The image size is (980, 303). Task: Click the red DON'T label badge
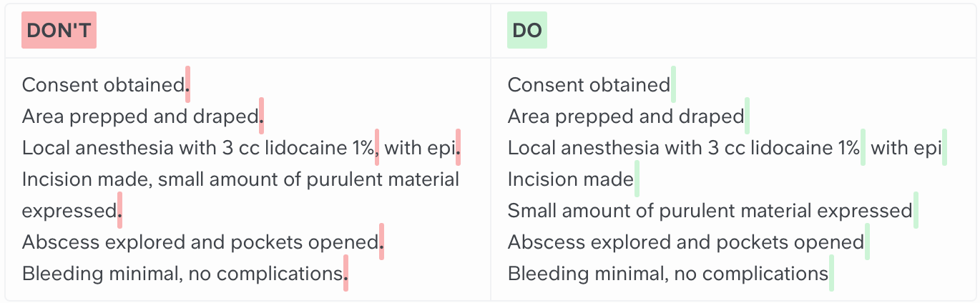[59, 30]
